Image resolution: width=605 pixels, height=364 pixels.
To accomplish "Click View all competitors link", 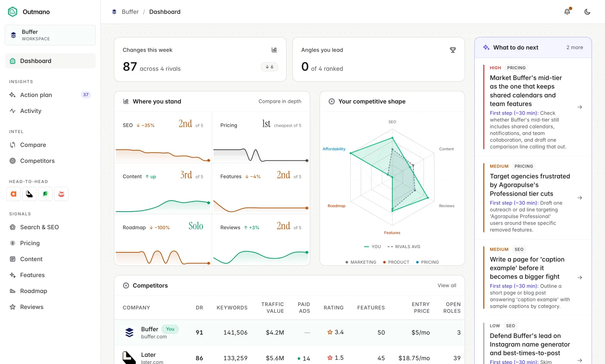I will 447,285.
